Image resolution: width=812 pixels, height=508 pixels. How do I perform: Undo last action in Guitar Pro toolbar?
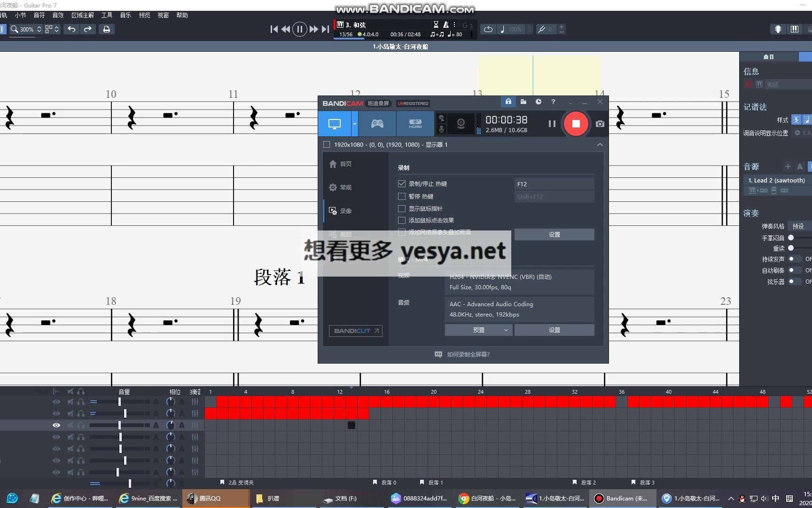71,29
